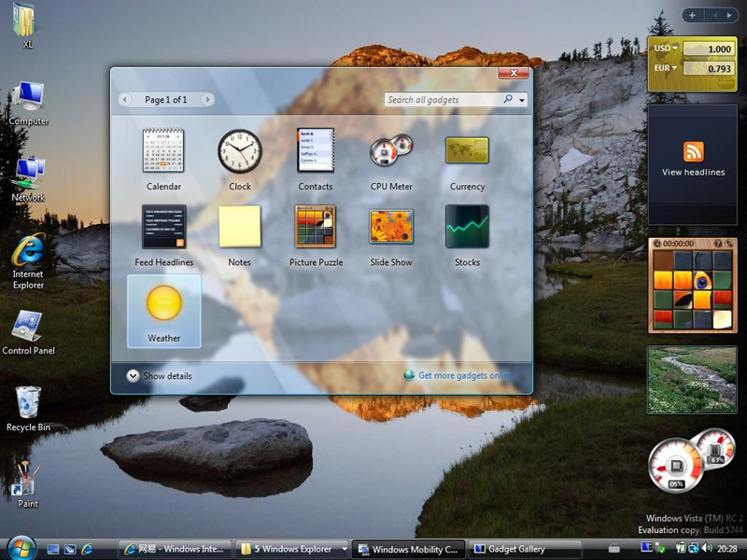Click the add gadget plus icon on the sidebar
Screen dimensions: 747x560
(x=692, y=15)
